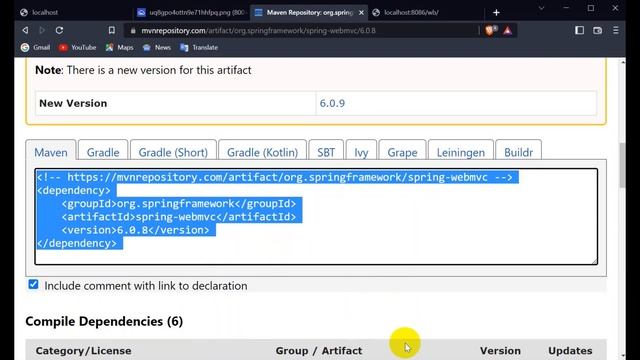The height and width of the screenshot is (360, 640).
Task: Click the forward navigation arrow
Action: (x=42, y=30)
